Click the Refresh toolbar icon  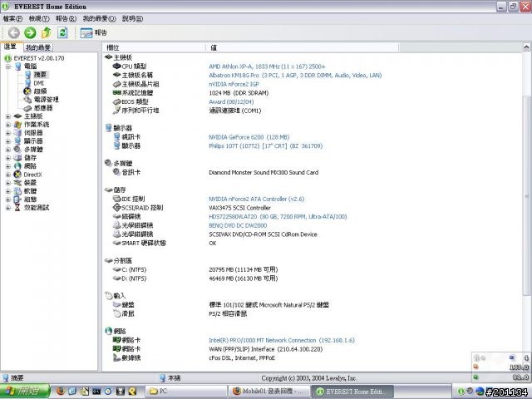(62, 32)
